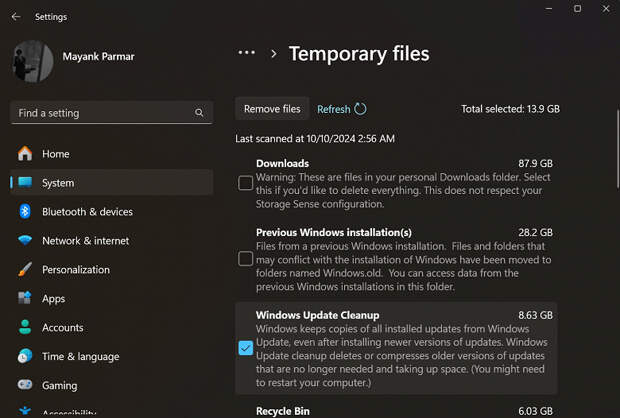Screen dimensions: 620x418
Task: Click the System monitor icon
Action: (24, 183)
